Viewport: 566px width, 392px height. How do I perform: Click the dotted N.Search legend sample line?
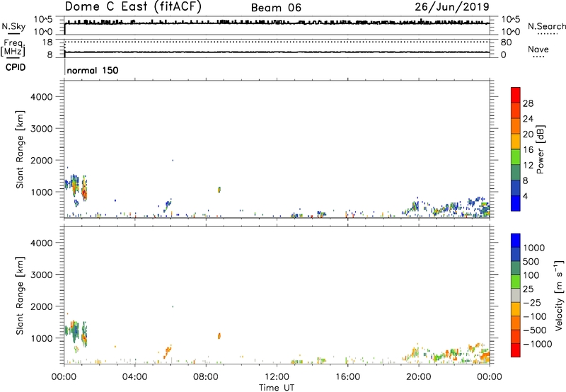[x=547, y=34]
